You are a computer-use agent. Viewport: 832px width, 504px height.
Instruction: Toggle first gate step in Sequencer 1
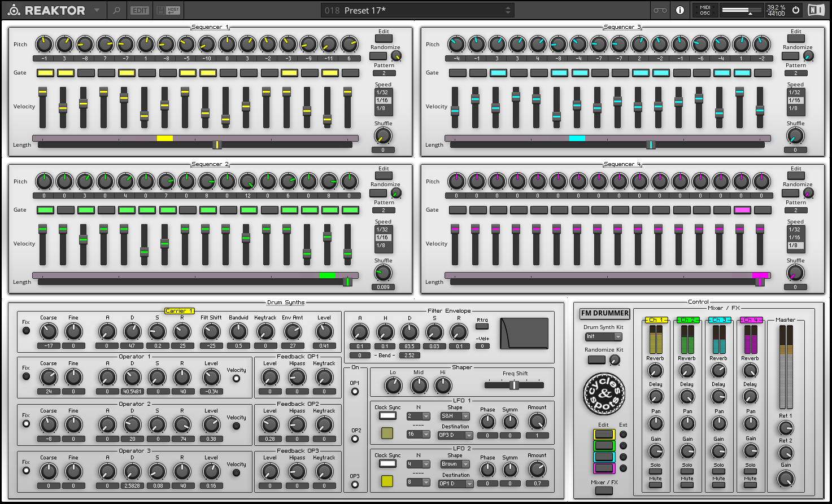coord(45,73)
